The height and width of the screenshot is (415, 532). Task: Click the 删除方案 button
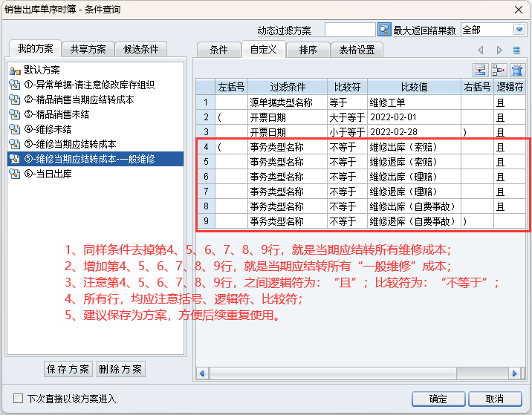(120, 369)
